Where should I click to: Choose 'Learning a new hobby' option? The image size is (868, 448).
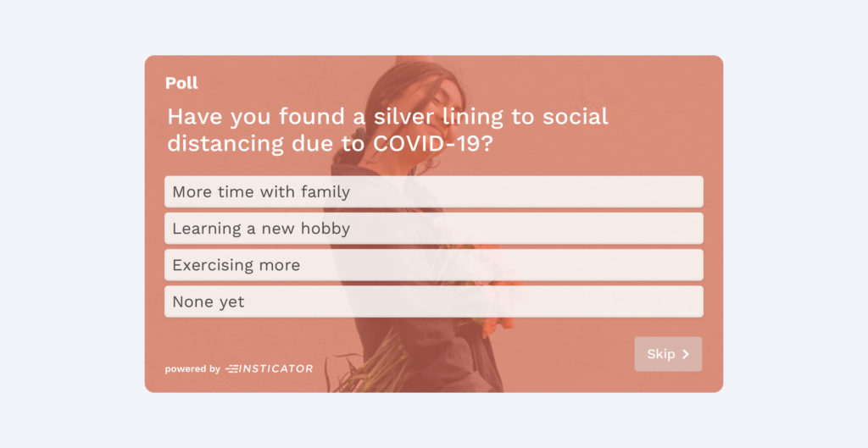[x=433, y=229]
